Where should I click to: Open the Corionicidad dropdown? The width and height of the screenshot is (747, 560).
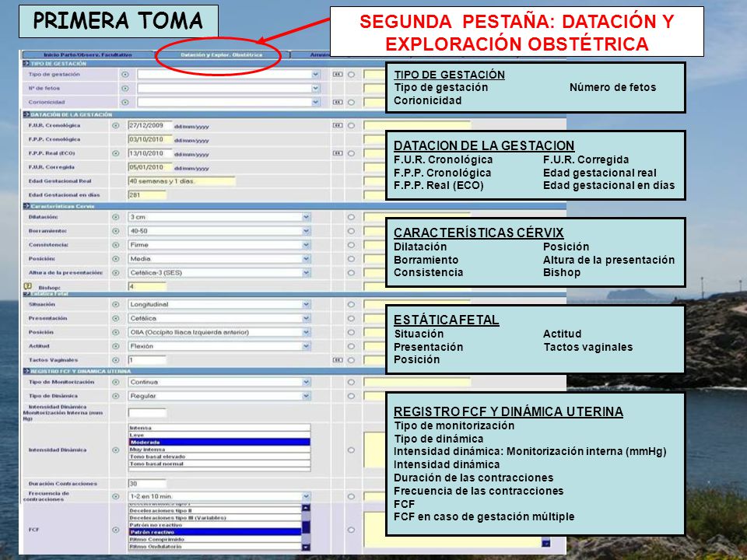pos(315,102)
